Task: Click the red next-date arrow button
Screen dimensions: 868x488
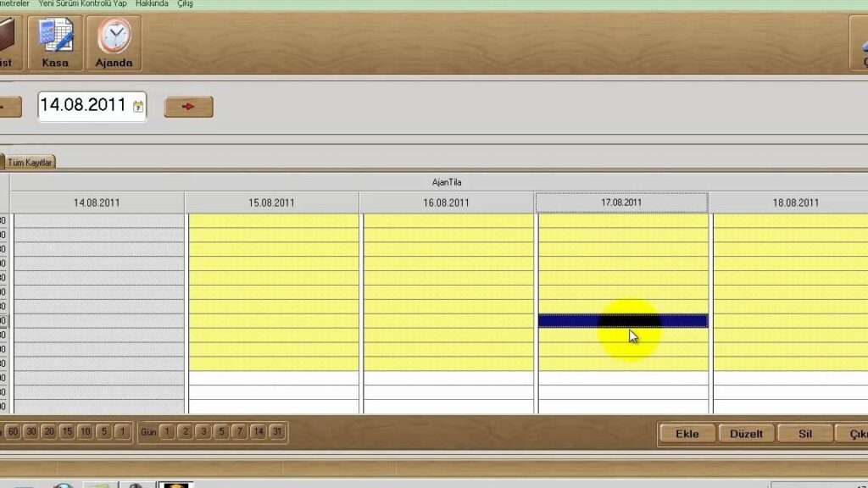Action: (x=188, y=107)
